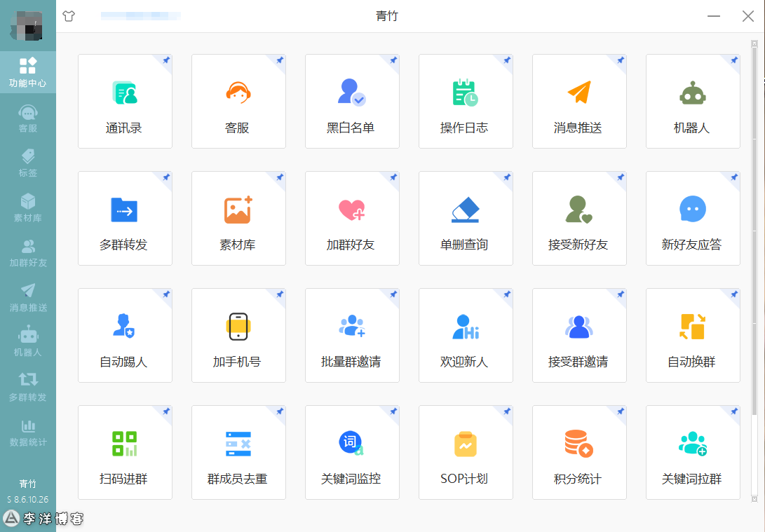Open 单删查询 to check deleted friends
The height and width of the screenshot is (532, 765).
click(466, 218)
